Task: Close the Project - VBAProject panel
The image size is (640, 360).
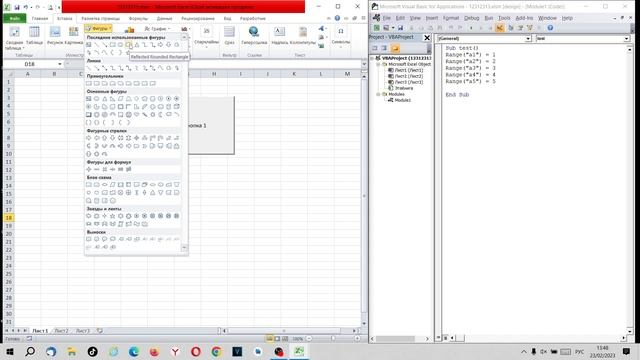Action: click(427, 38)
